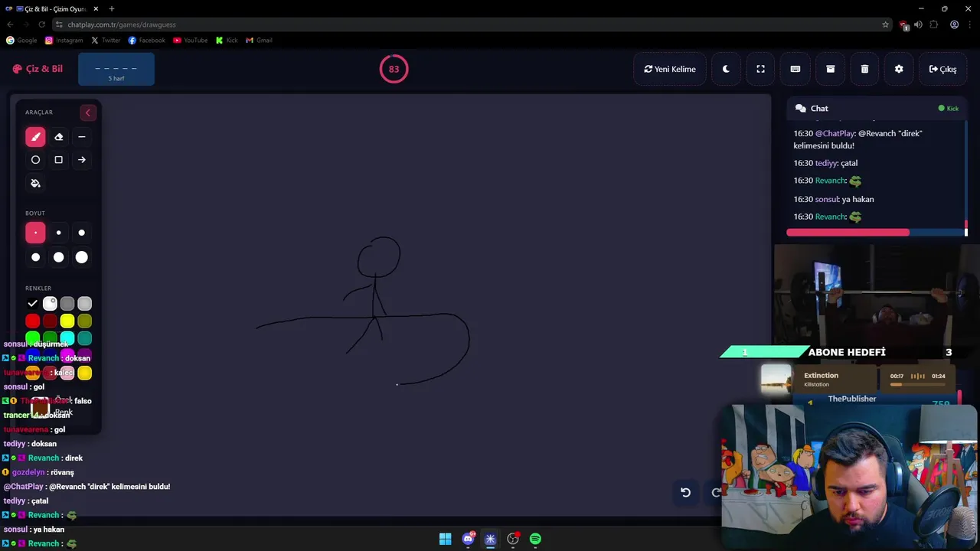
Task: Pick the cyan color swatch
Action: coord(67,338)
